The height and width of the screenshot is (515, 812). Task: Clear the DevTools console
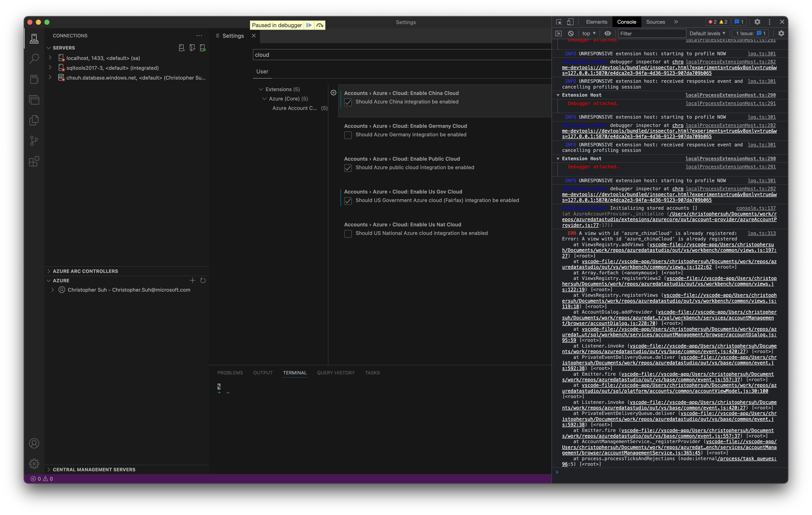point(571,33)
